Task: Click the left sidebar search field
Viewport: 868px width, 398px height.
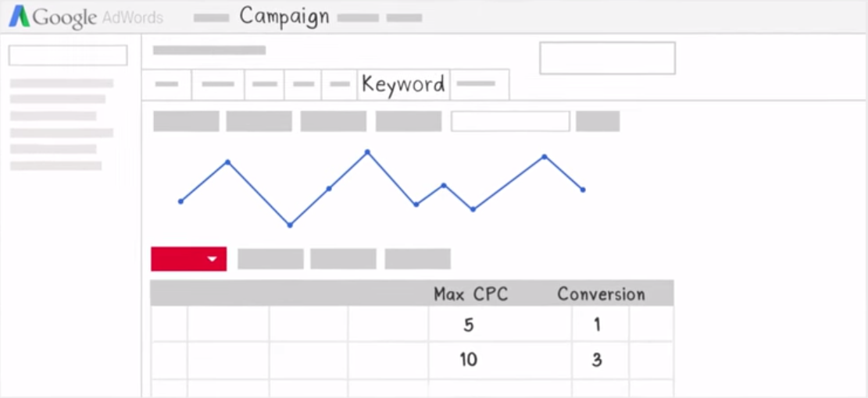Action: point(68,55)
